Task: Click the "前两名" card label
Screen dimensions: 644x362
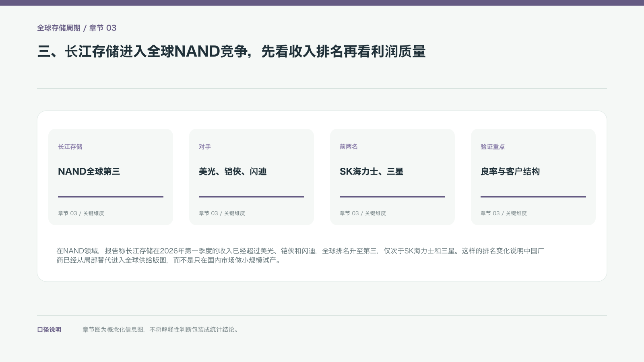Action: (x=349, y=147)
